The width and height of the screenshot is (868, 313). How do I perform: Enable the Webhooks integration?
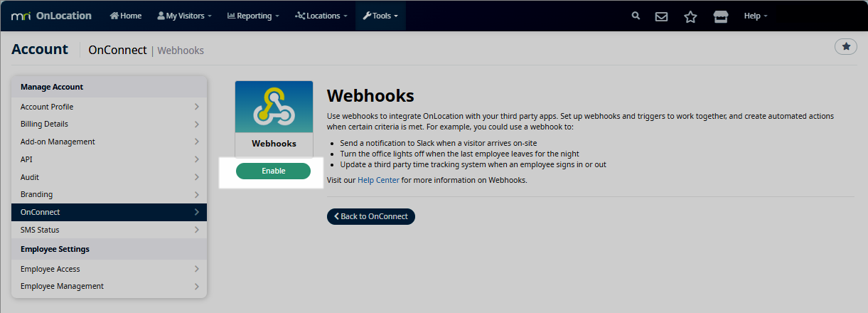point(273,171)
